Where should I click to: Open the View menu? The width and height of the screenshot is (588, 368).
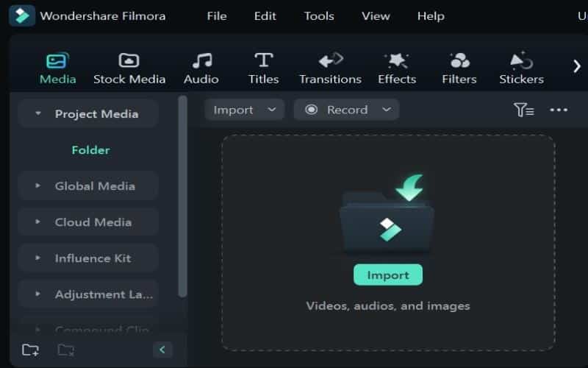pos(376,16)
